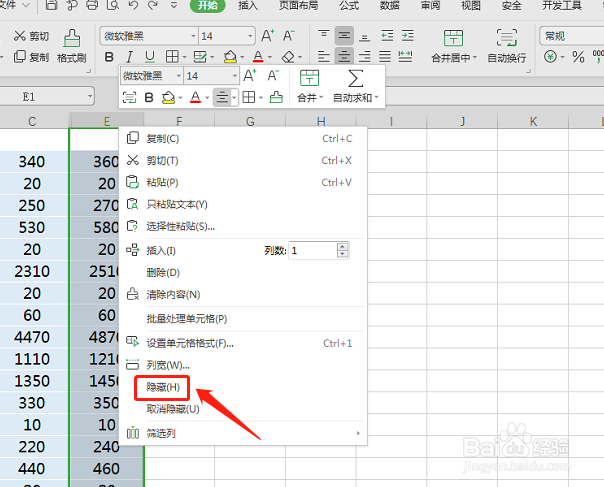Open mini toolbar font size dropdown
604x487 pixels.
[x=235, y=76]
